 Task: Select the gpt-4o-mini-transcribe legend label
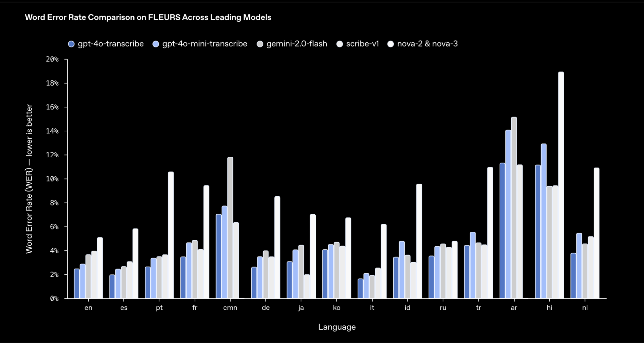click(205, 44)
